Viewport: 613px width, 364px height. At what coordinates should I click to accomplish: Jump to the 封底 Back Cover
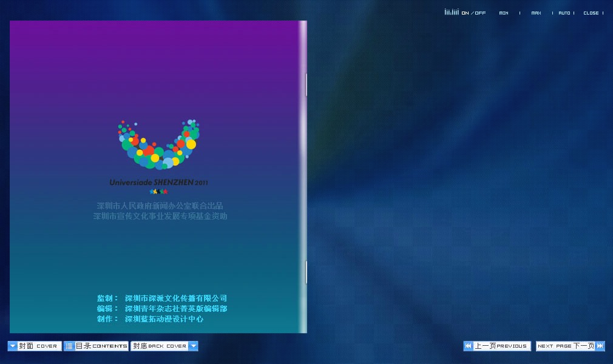[164, 346]
